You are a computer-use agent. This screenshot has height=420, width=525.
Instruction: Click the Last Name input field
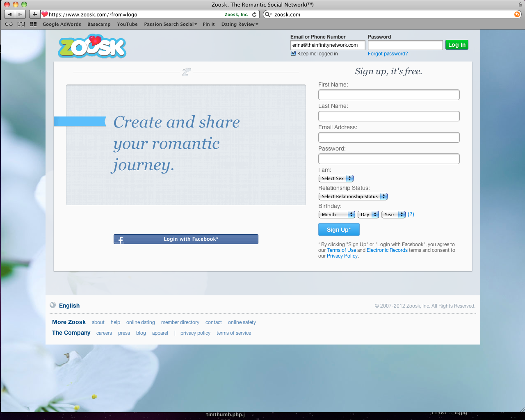point(389,116)
